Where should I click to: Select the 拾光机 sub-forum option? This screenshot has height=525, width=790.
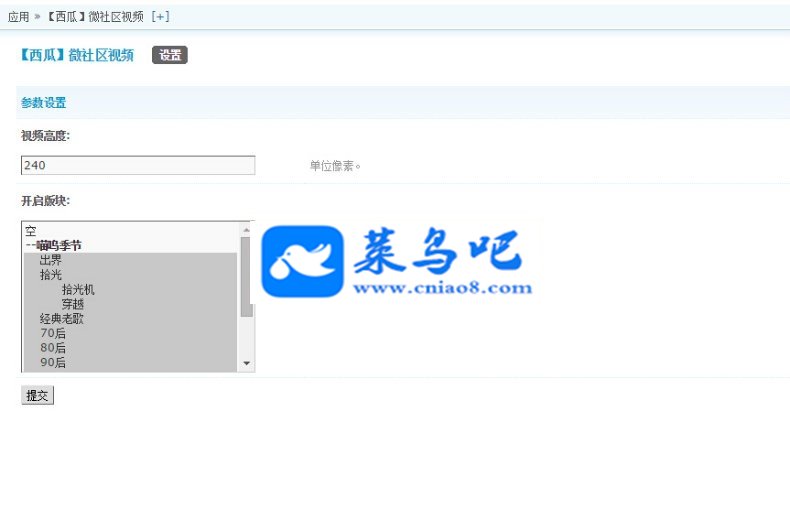(130, 289)
